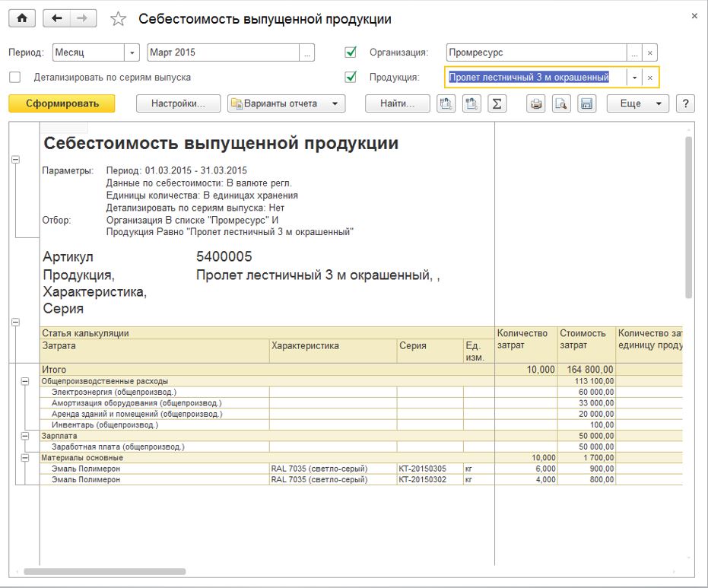Navigate forward with the right arrow
This screenshot has height=588, width=708.
click(x=83, y=18)
